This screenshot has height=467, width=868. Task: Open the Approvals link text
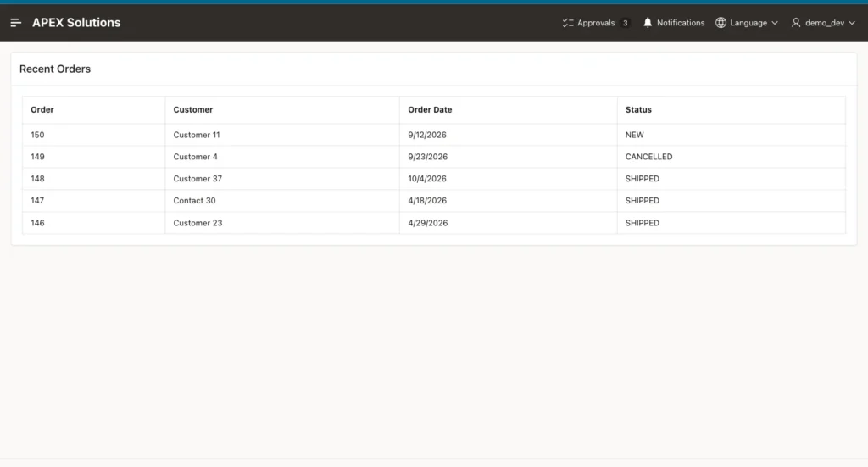click(596, 23)
